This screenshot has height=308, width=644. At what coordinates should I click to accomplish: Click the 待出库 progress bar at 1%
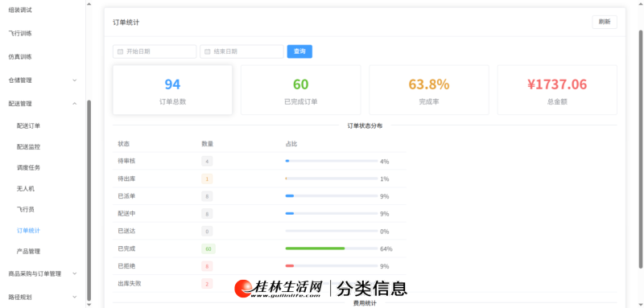pos(332,179)
